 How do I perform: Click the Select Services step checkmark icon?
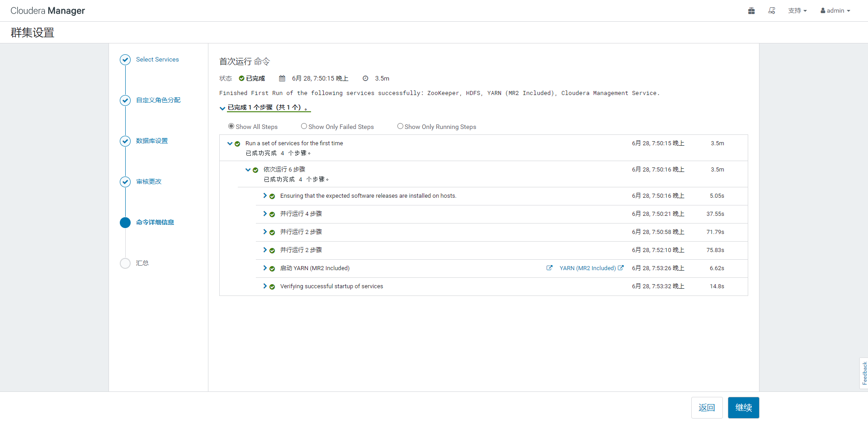point(125,60)
